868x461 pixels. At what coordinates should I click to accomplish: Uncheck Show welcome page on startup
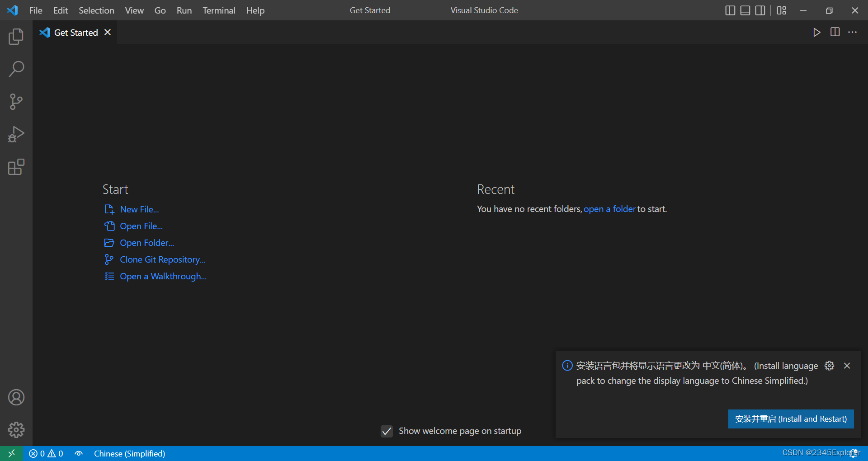(x=387, y=431)
